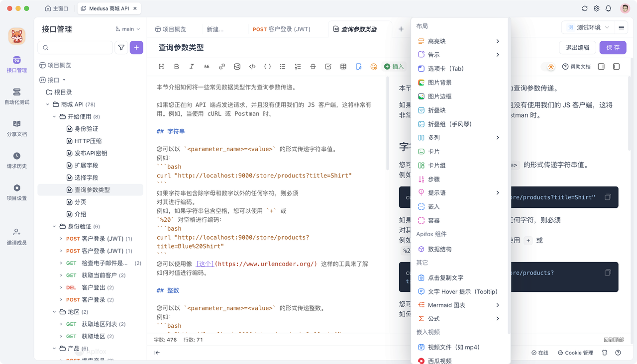This screenshot has width=637, height=364.
Task: Open 分享文档 in left sidebar
Action: pos(17,128)
